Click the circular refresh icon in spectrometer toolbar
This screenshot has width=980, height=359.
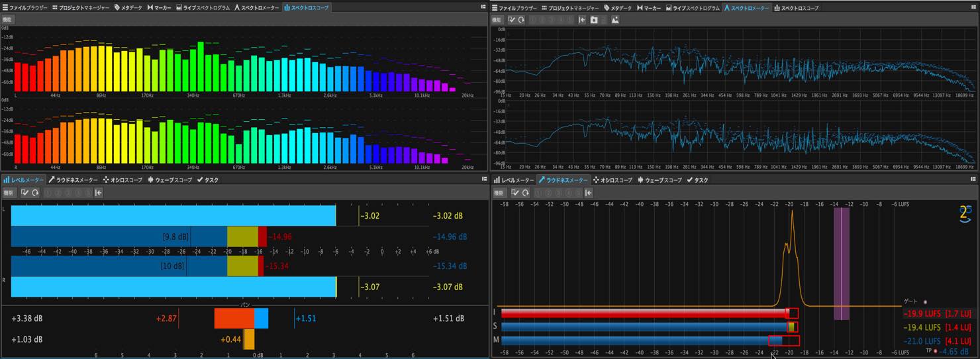click(521, 20)
